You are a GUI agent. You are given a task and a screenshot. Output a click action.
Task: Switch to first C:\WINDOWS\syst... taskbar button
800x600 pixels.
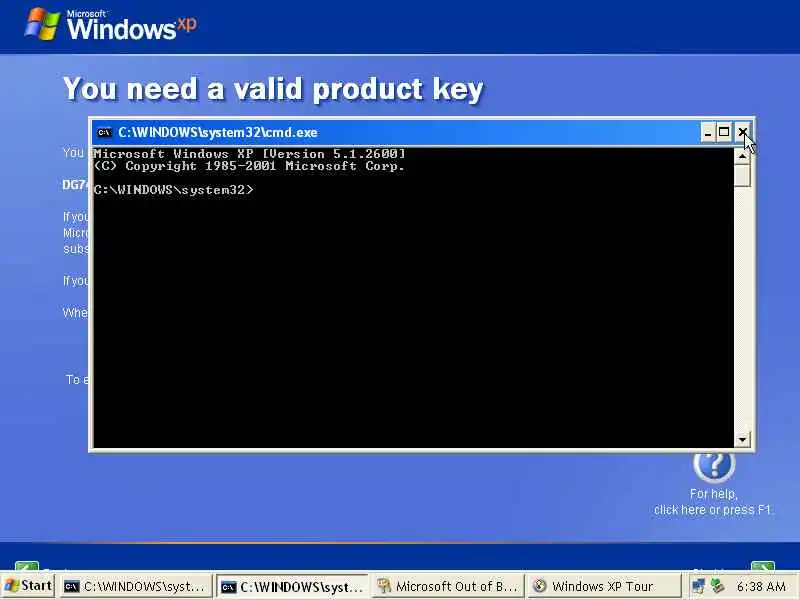[x=135, y=586]
